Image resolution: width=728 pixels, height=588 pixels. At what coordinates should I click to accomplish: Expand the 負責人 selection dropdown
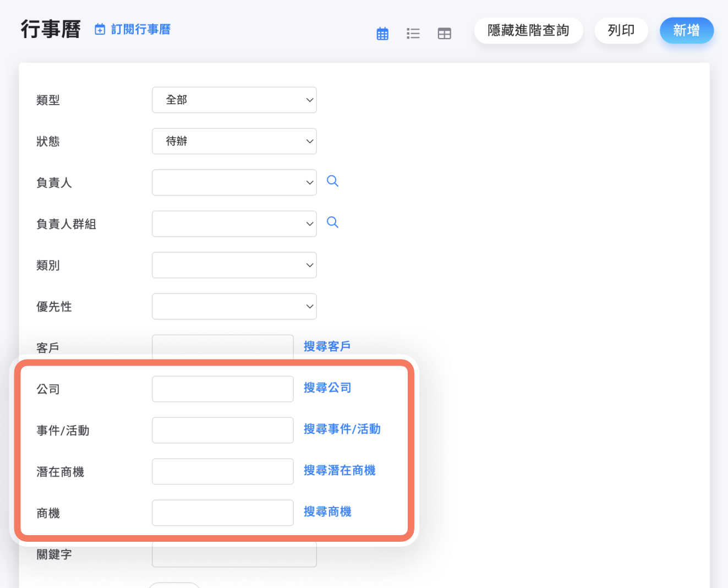(234, 182)
